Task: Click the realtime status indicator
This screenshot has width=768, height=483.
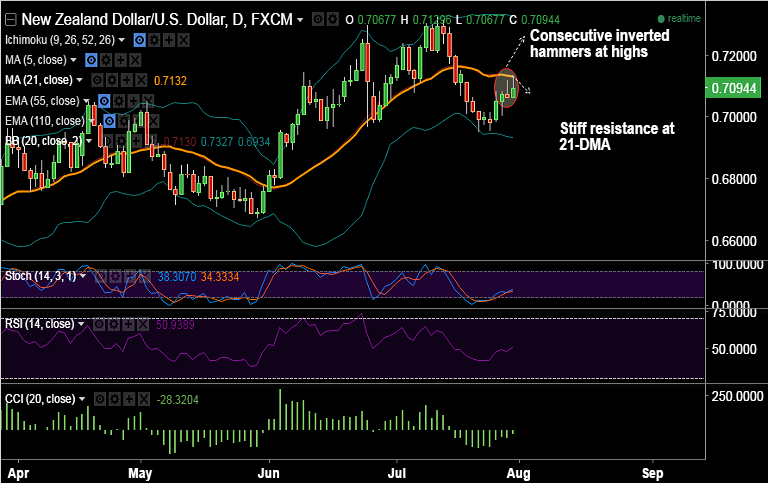Action: click(679, 19)
